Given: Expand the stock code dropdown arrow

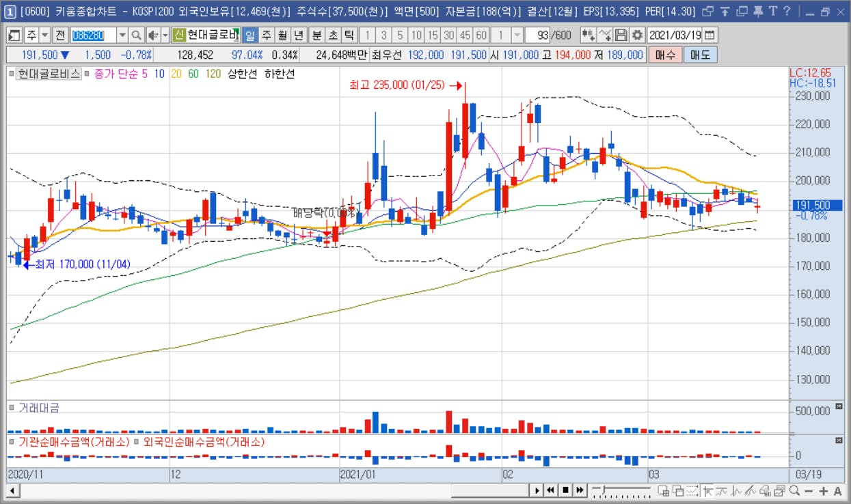Looking at the screenshot, I should click(122, 35).
